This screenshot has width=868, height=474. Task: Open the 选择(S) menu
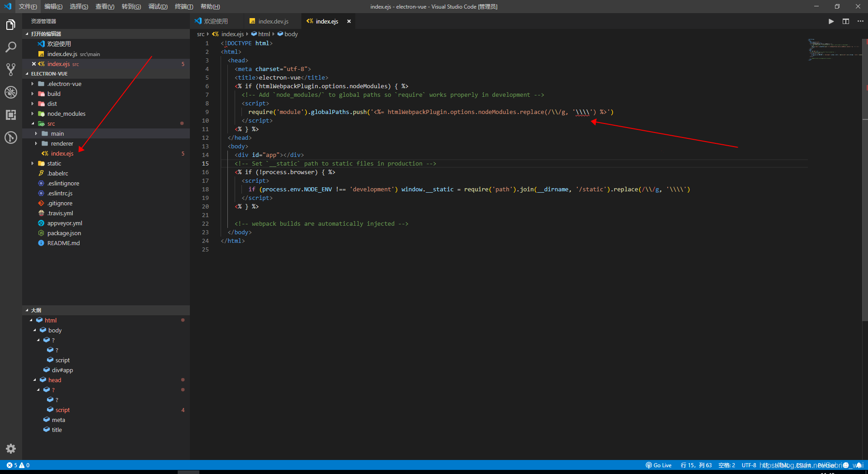pyautogui.click(x=79, y=6)
